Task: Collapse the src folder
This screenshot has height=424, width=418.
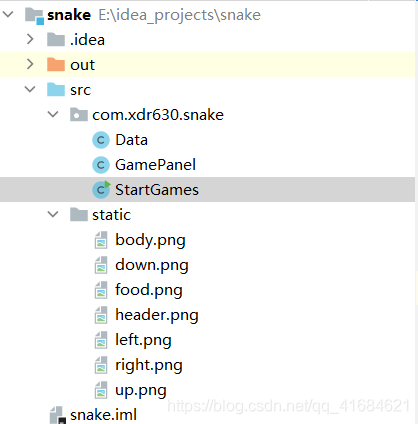Action: (30, 89)
